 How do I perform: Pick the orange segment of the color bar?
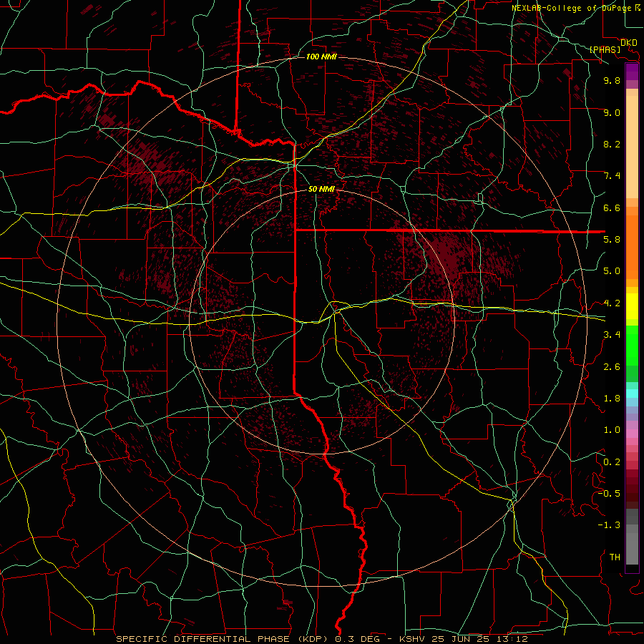click(x=632, y=246)
